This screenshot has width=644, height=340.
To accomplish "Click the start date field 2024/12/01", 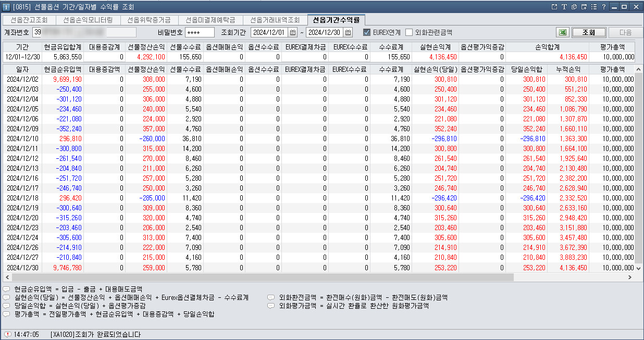I will pos(269,32).
